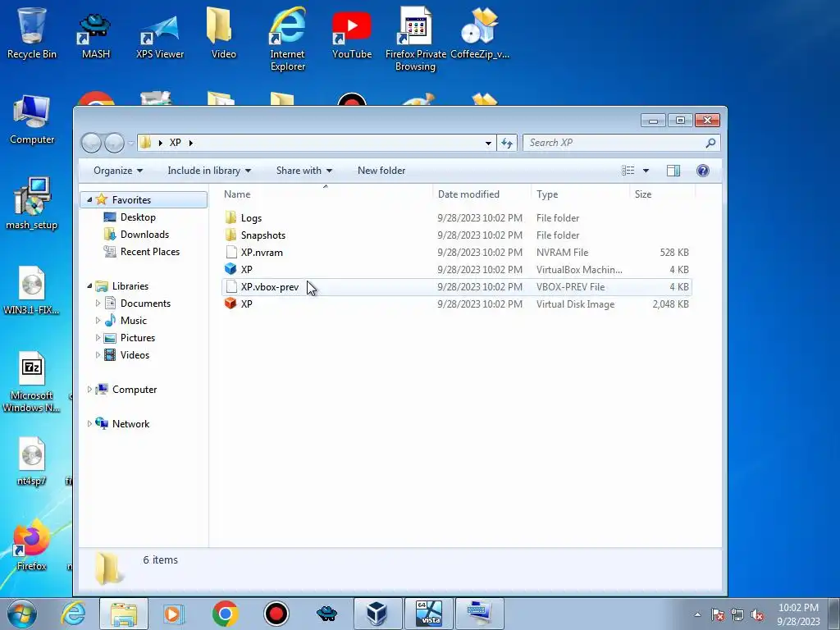Create a New folder
The height and width of the screenshot is (630, 840).
click(381, 171)
